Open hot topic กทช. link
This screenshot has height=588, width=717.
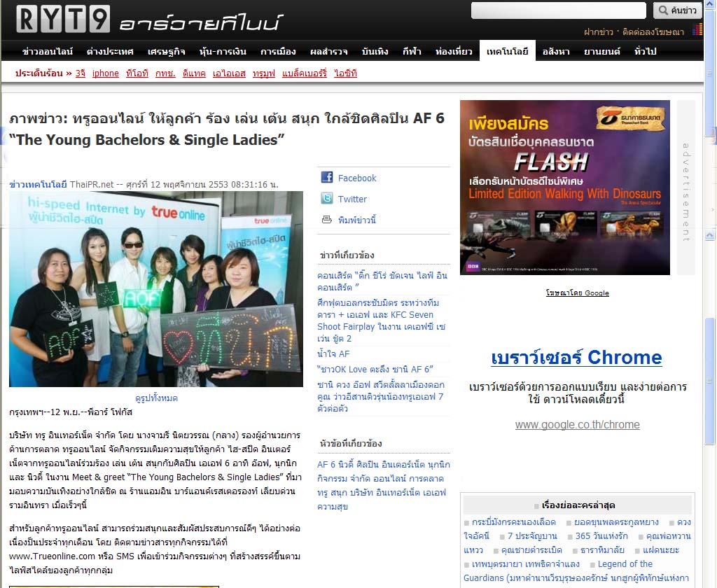165,73
